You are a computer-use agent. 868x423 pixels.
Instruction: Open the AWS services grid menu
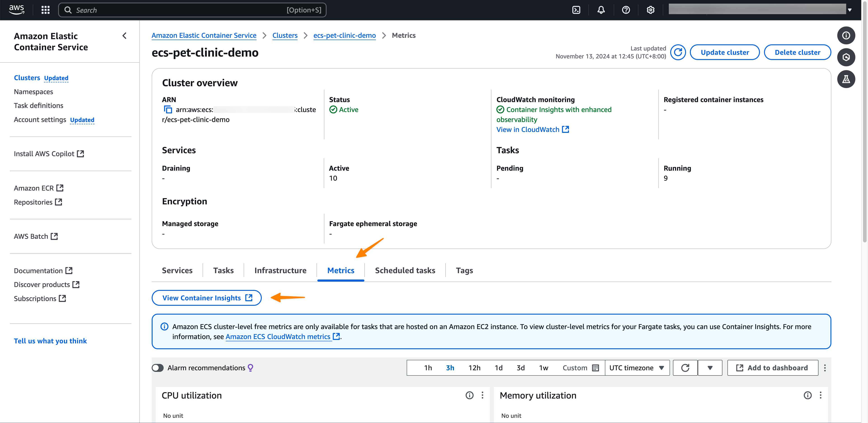pos(45,10)
